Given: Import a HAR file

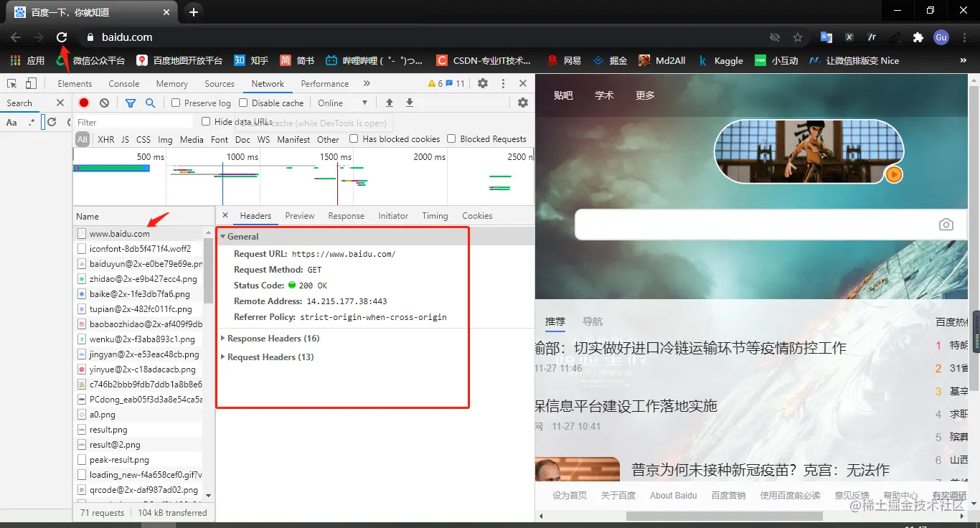Looking at the screenshot, I should tap(390, 103).
